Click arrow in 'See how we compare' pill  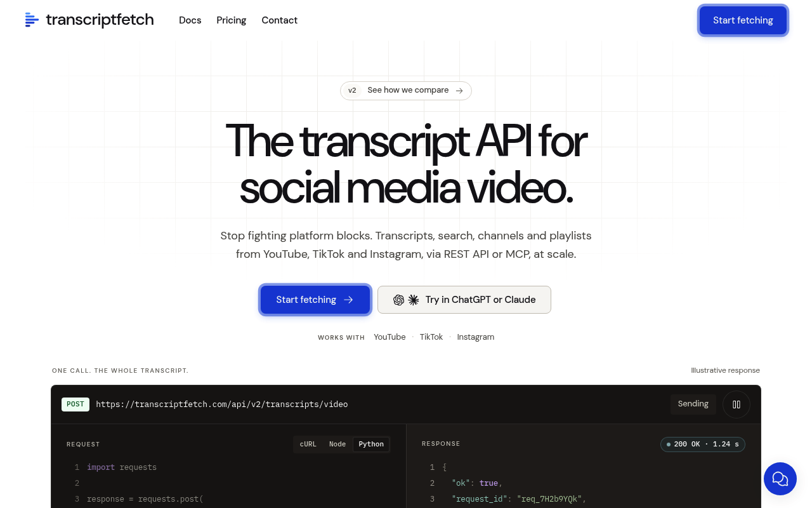(459, 91)
